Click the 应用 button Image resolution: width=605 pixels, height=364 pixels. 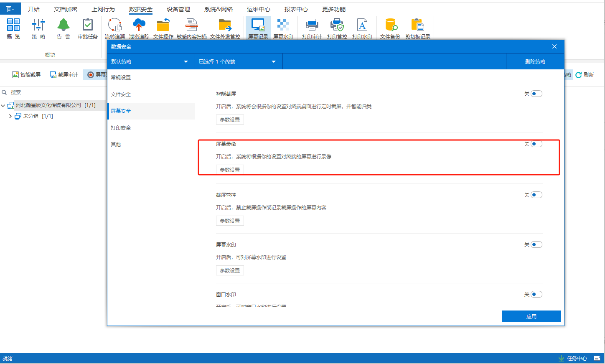pyautogui.click(x=531, y=316)
